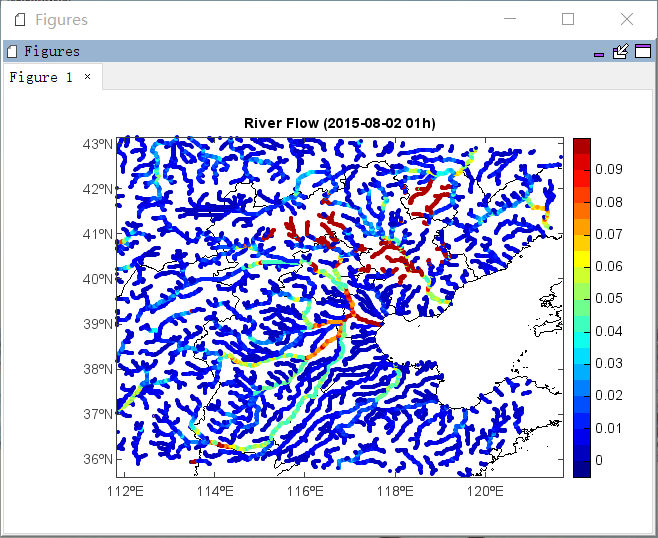Click the 120°E longitude label

click(485, 491)
